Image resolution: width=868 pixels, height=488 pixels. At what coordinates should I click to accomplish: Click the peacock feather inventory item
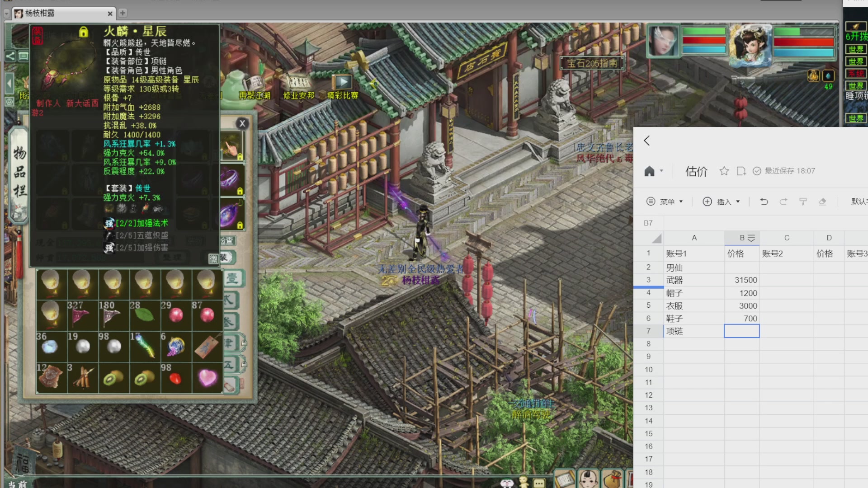coord(144,346)
